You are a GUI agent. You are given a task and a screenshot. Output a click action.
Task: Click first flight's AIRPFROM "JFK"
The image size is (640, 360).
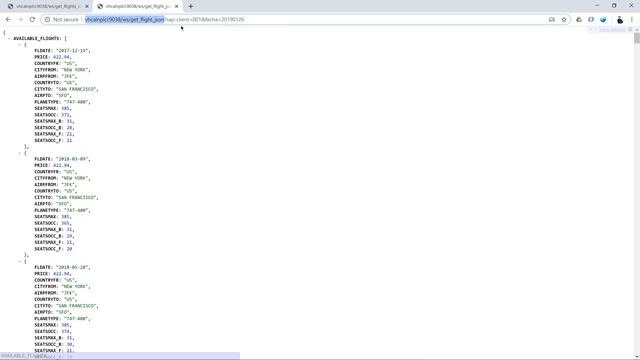68,76
